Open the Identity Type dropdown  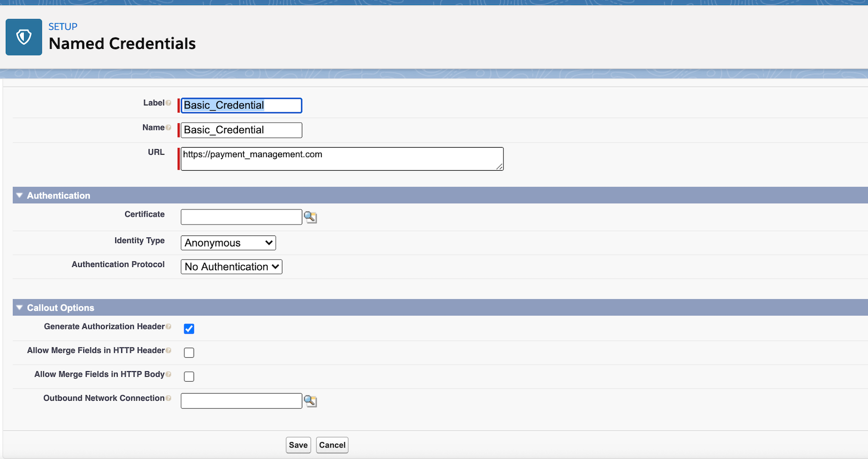tap(228, 243)
